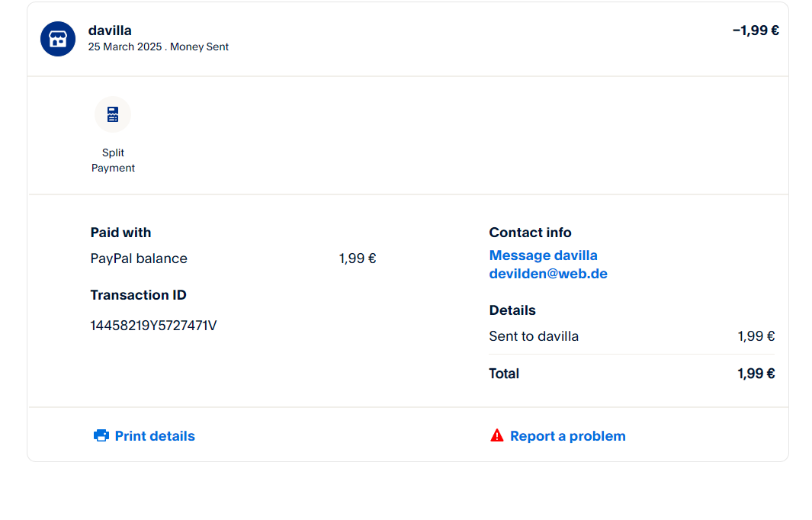The width and height of the screenshot is (812, 520).
Task: Open the Message davilla link
Action: click(x=543, y=255)
